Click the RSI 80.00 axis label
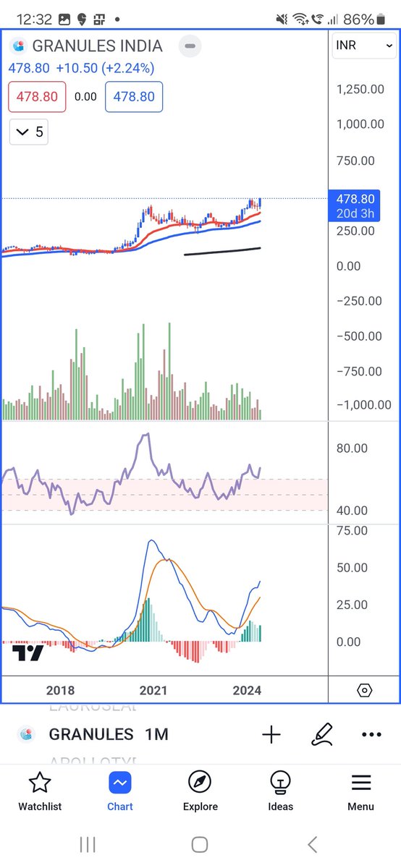This screenshot has height=868, width=401. [x=352, y=448]
